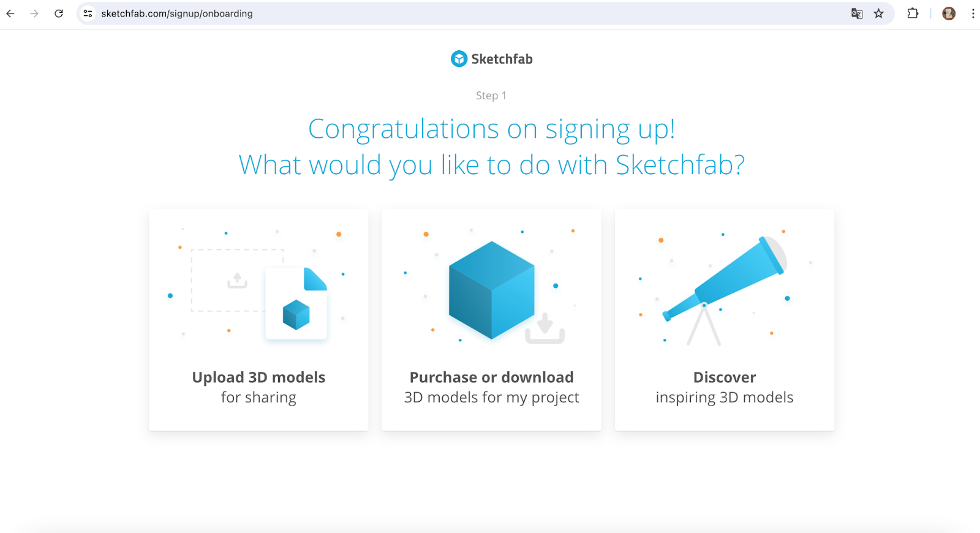Viewport: 980px width, 533px height.
Task: Click "for sharing" card subtitle
Action: pyautogui.click(x=258, y=398)
